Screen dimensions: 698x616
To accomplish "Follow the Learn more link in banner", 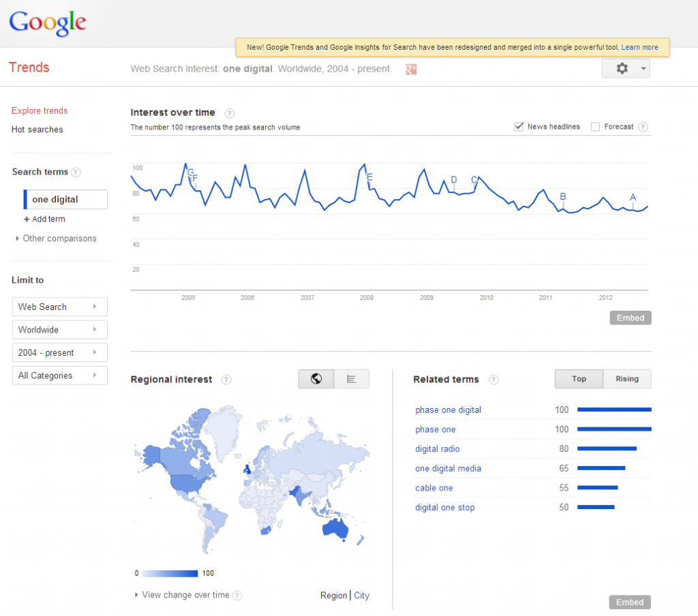I will pos(639,47).
